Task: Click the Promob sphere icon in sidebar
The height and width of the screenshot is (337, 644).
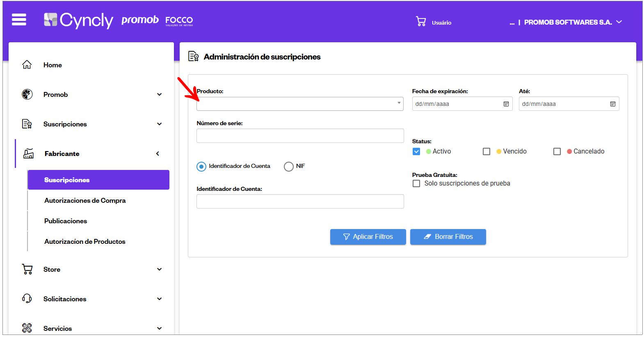Action: 27,94
